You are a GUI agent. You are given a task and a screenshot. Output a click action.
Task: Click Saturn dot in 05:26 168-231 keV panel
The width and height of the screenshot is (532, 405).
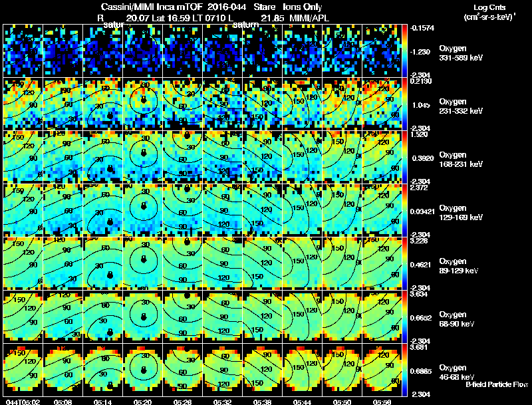click(x=187, y=136)
